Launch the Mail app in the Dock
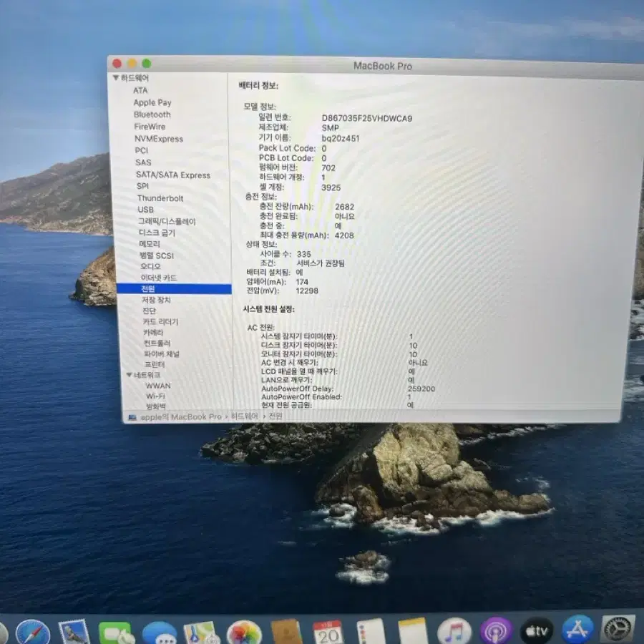The image size is (644, 644). (x=74, y=632)
